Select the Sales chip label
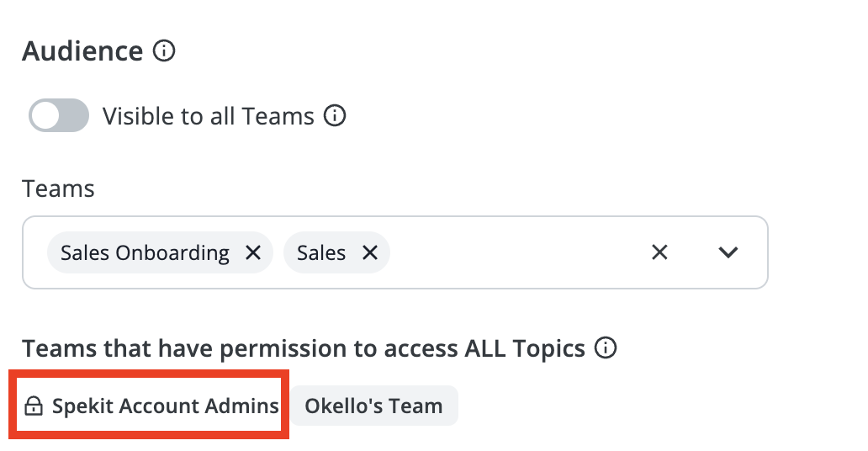The width and height of the screenshot is (868, 451). (x=321, y=252)
